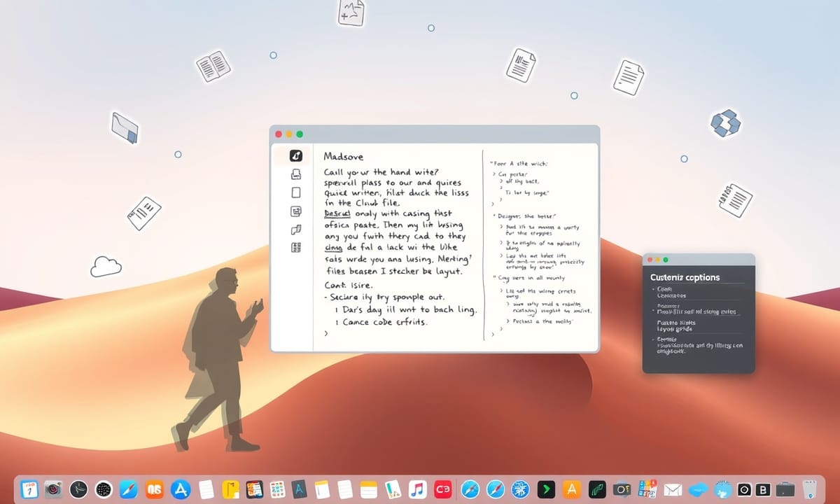Close the main notes window with red button
Image resolution: width=840 pixels, height=504 pixels.
279,134
